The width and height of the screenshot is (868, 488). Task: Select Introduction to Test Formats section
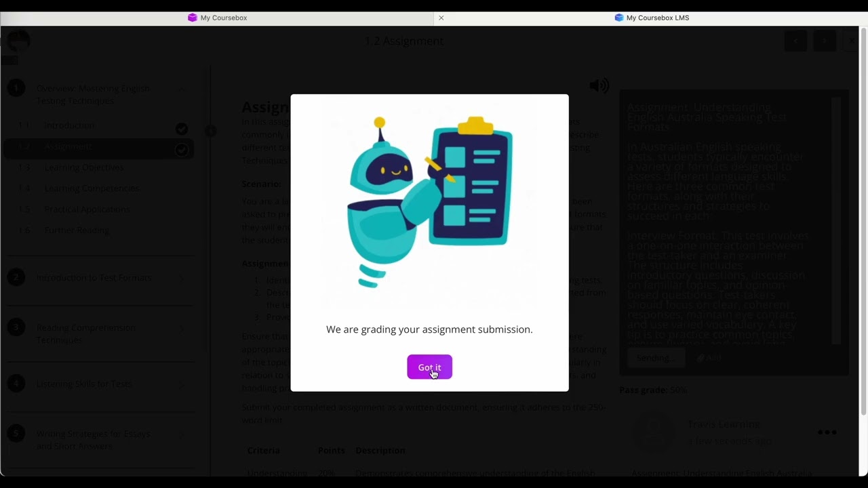click(x=94, y=278)
